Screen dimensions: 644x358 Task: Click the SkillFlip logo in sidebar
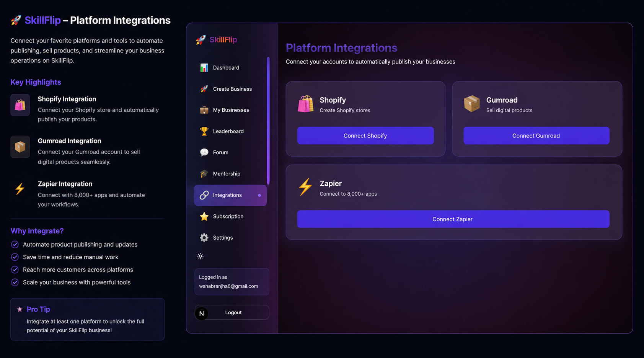(x=216, y=40)
